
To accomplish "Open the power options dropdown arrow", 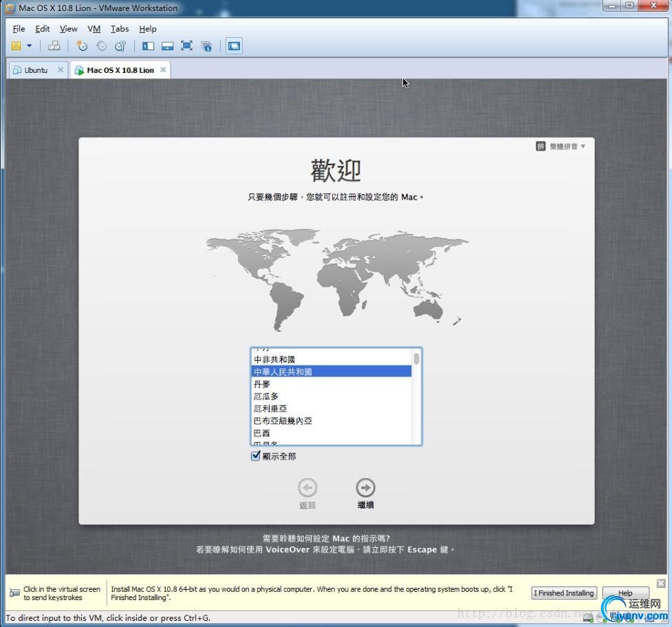I will [x=29, y=46].
